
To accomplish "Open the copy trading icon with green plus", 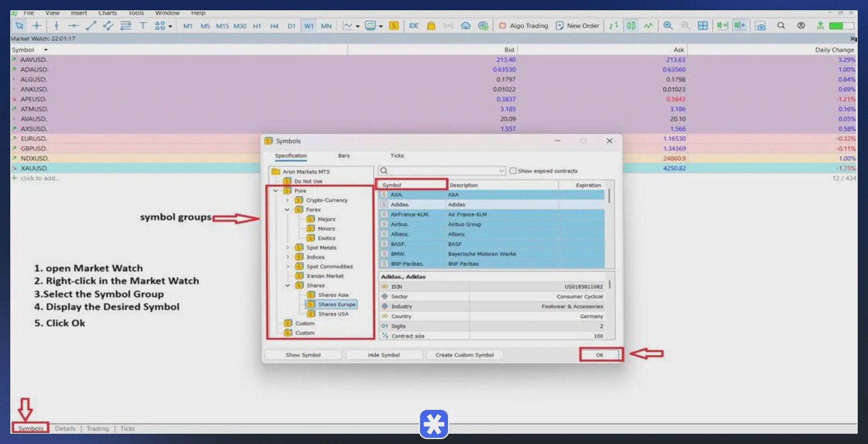I will point(483,26).
